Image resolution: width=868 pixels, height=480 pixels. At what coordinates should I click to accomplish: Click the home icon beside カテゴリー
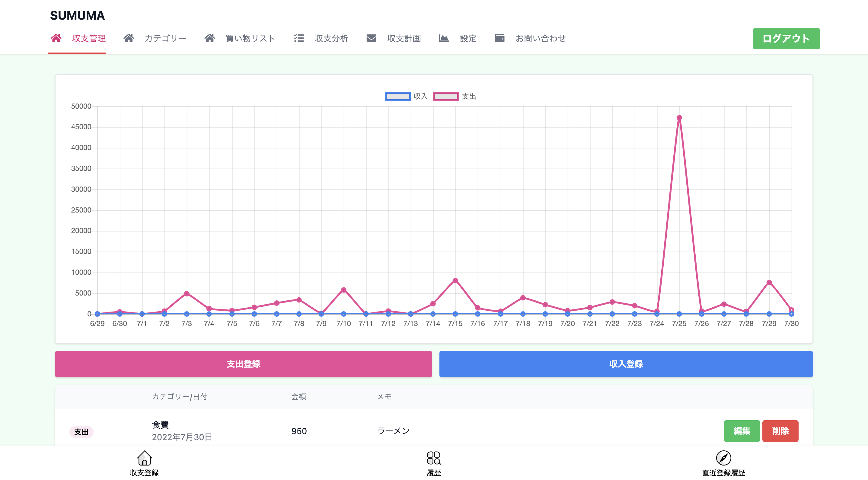click(128, 38)
